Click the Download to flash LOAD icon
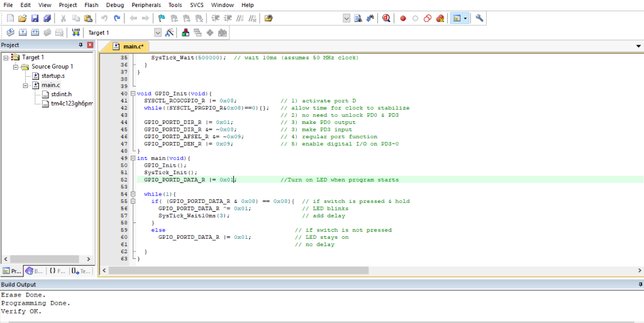Viewport: 644px width, 323px height. tap(75, 32)
